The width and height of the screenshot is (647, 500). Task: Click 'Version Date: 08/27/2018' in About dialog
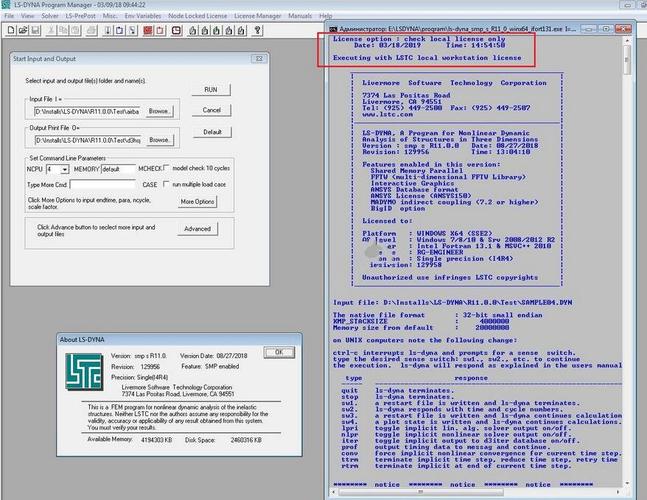[214, 356]
